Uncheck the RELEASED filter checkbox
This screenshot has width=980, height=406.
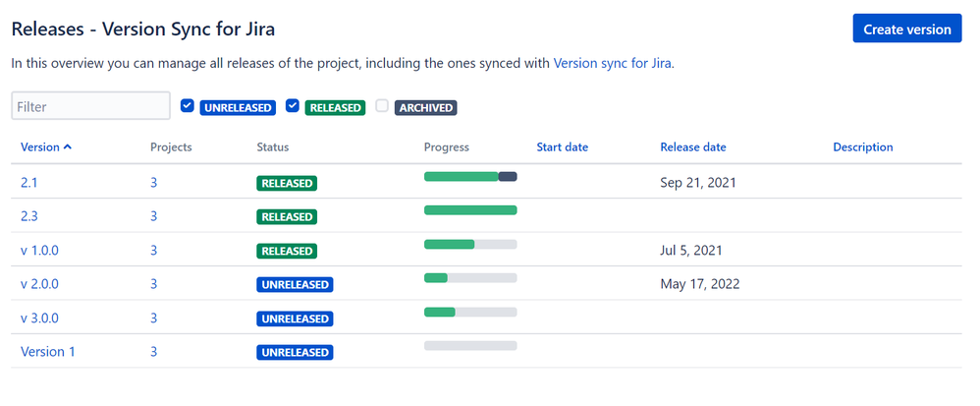(292, 106)
